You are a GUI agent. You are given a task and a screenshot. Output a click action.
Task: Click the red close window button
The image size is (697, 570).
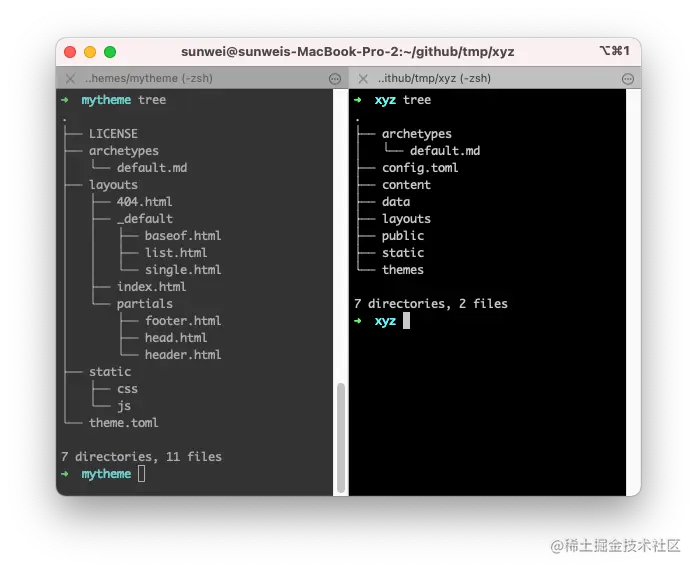click(x=70, y=52)
